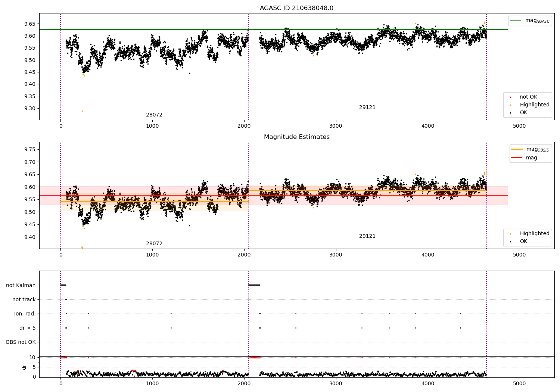This screenshot has height=392, width=560.
Task: Click the 3000 x-tick of the middle plot
Action: [336, 255]
